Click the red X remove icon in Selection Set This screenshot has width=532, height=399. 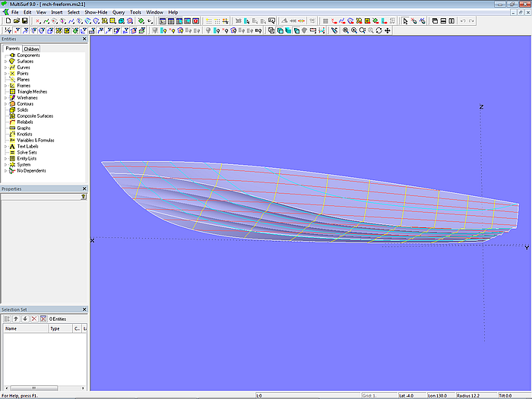(34, 318)
